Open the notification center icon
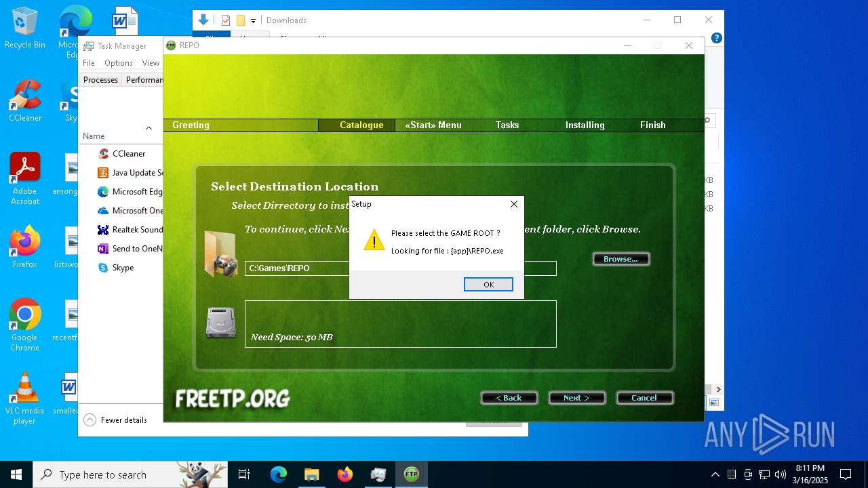The image size is (868, 488). [x=846, y=474]
